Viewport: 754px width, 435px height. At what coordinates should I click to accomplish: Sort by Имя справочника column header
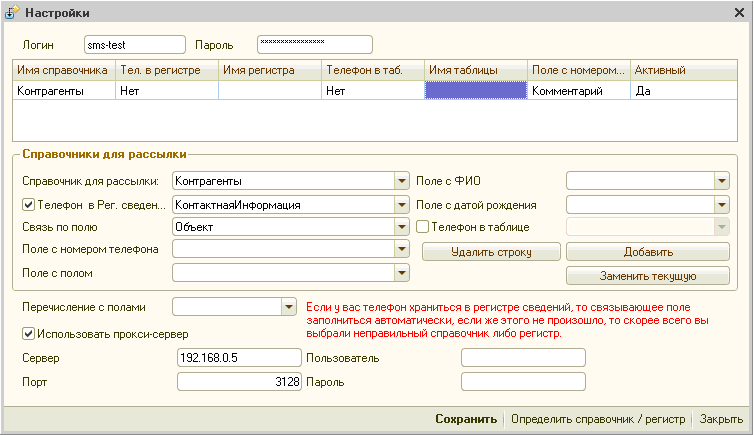click(x=62, y=70)
